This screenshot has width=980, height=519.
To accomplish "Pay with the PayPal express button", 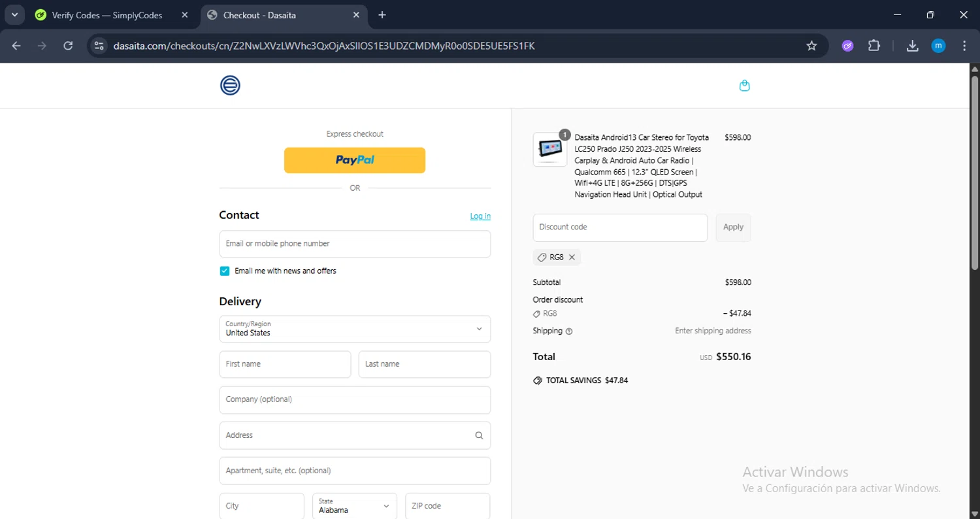I will 355,160.
